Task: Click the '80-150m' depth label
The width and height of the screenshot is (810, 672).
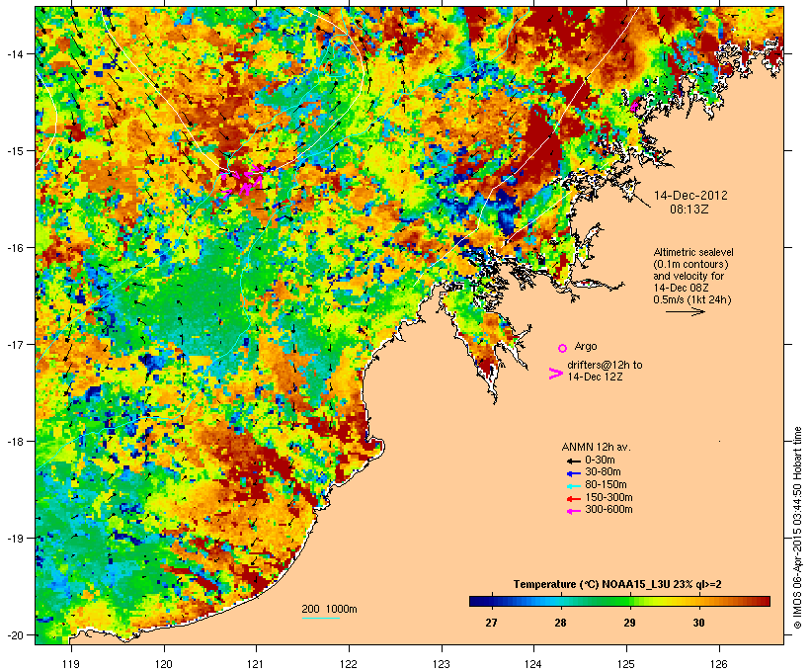Action: pyautogui.click(x=606, y=485)
